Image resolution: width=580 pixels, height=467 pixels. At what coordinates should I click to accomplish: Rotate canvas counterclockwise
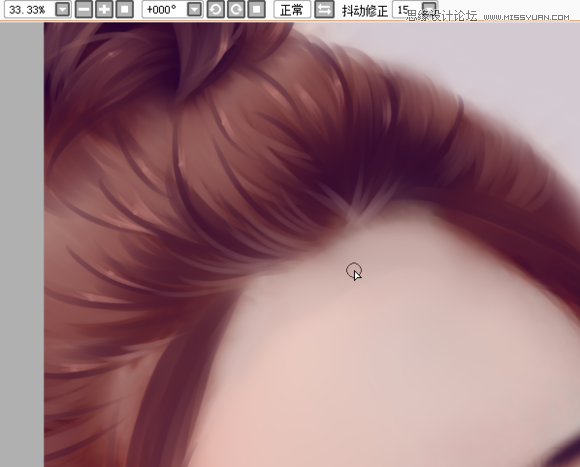[x=215, y=9]
